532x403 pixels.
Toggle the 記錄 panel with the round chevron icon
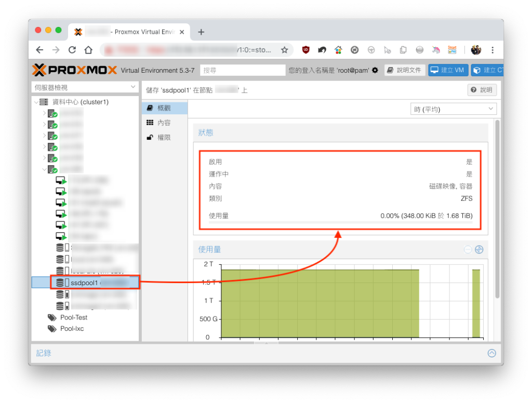491,353
